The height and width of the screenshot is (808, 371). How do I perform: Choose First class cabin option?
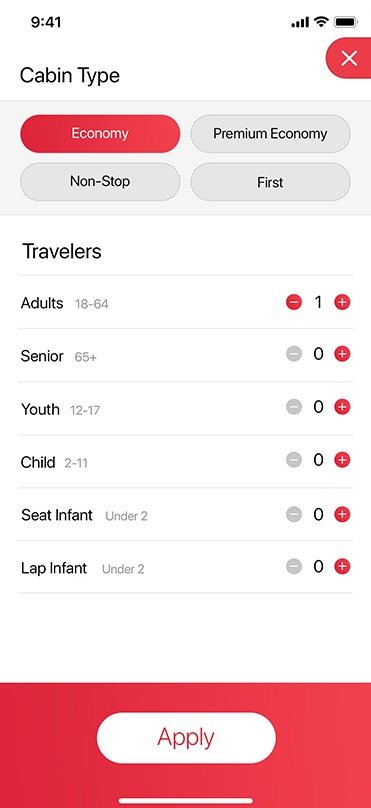coord(271,182)
